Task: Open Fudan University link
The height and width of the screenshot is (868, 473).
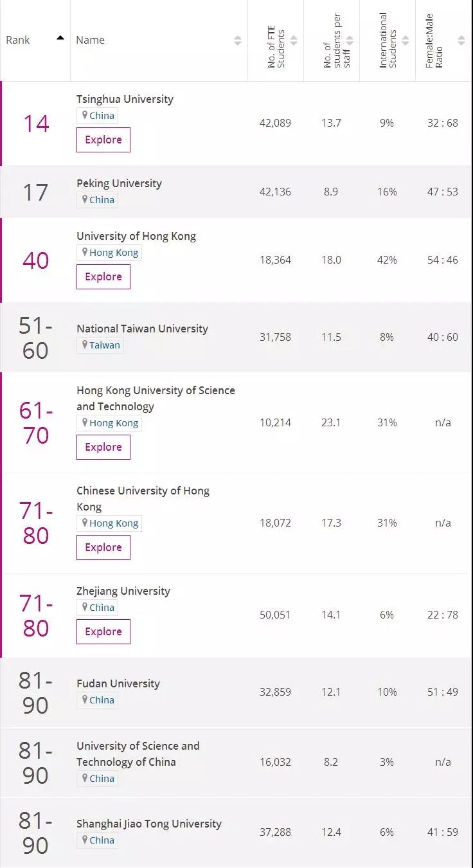Action: pyautogui.click(x=118, y=683)
